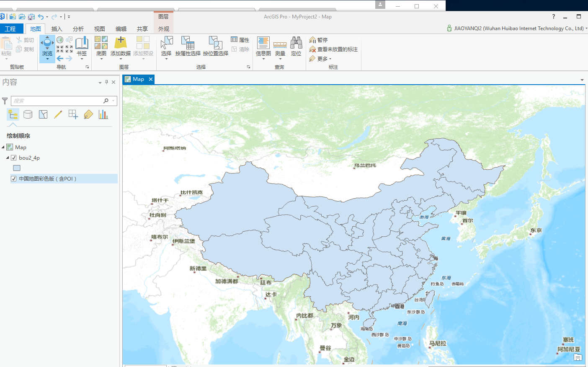Activate the 测量 measure tool
The height and width of the screenshot is (367, 588).
(x=280, y=47)
